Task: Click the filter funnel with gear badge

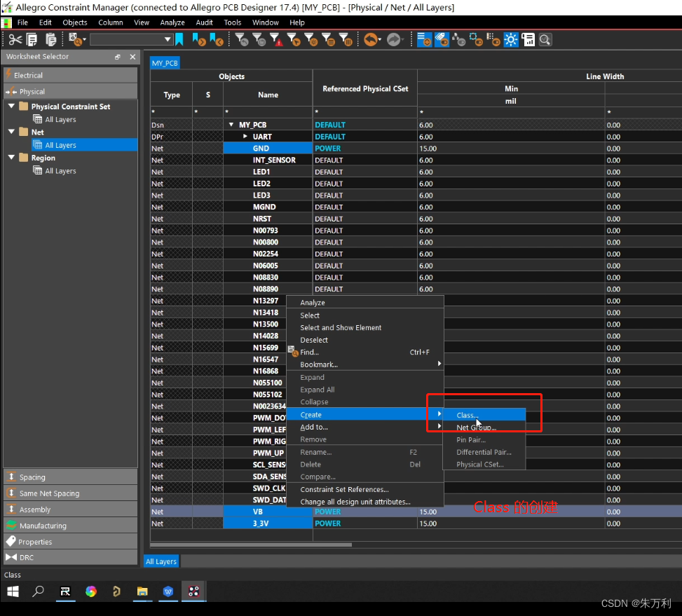Action: click(x=311, y=40)
